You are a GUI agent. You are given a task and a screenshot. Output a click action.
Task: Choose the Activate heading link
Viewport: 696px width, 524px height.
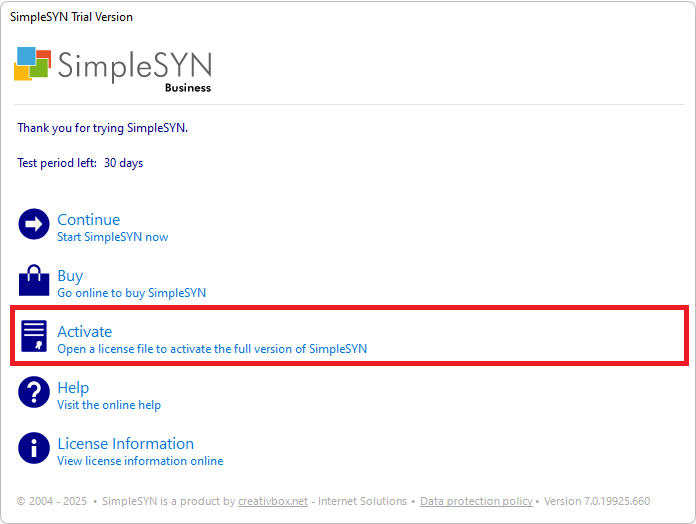[x=85, y=331]
